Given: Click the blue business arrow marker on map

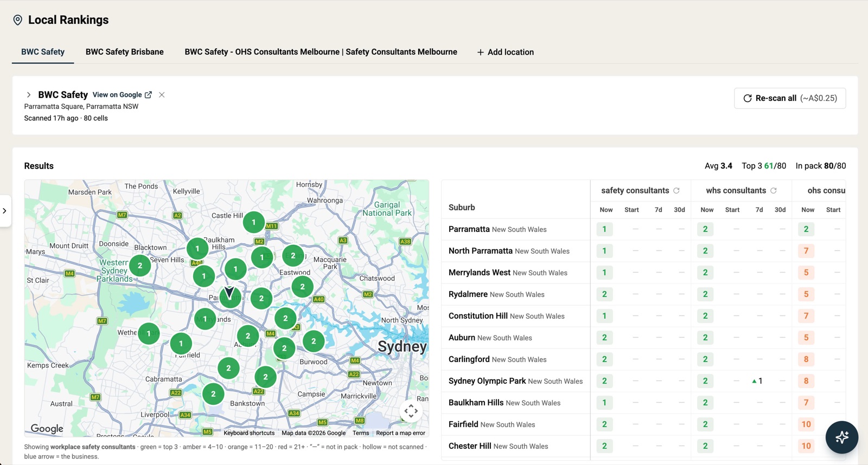Looking at the screenshot, I should click(229, 293).
